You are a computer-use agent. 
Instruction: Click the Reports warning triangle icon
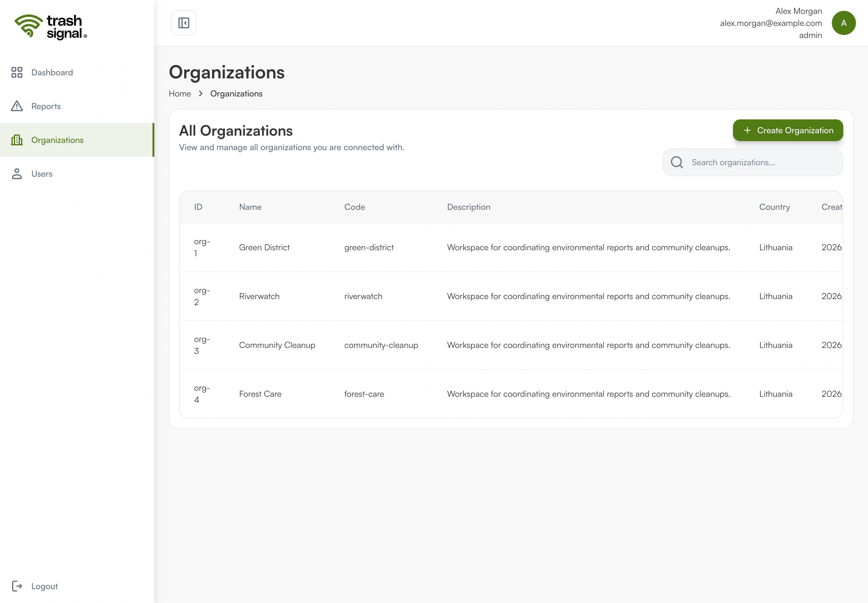point(17,106)
